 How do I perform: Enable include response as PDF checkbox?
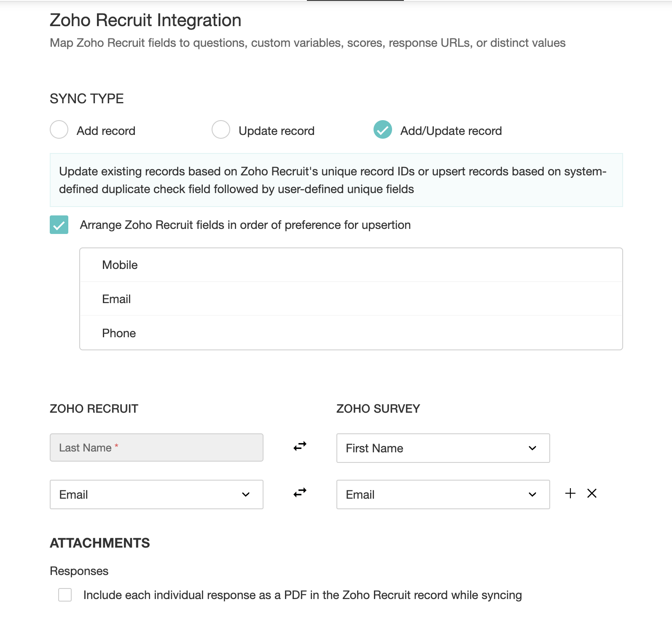point(65,595)
